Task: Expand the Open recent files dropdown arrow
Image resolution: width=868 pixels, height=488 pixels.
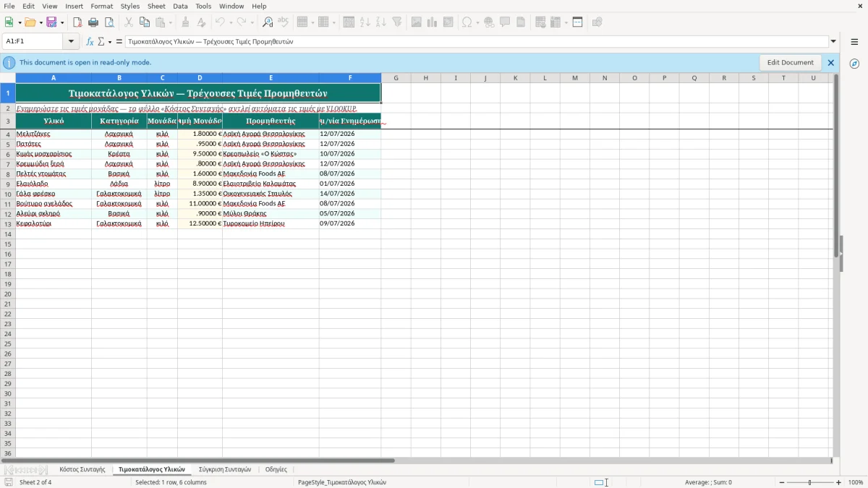Action: 40,22
